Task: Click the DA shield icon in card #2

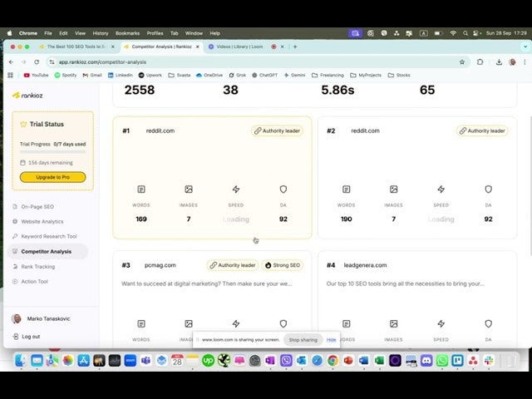Action: (x=488, y=190)
